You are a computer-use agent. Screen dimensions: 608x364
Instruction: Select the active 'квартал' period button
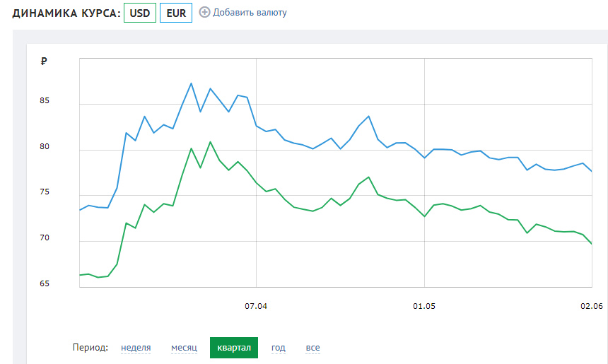[x=234, y=348]
